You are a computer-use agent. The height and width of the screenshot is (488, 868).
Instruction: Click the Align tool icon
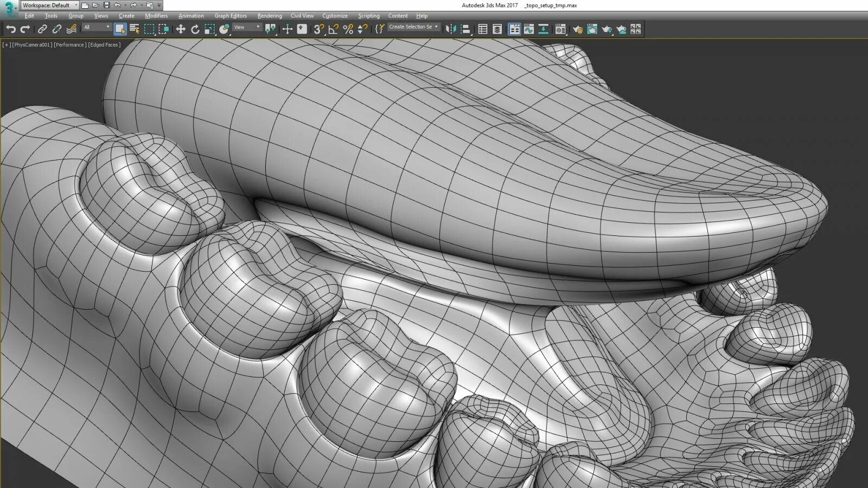465,29
